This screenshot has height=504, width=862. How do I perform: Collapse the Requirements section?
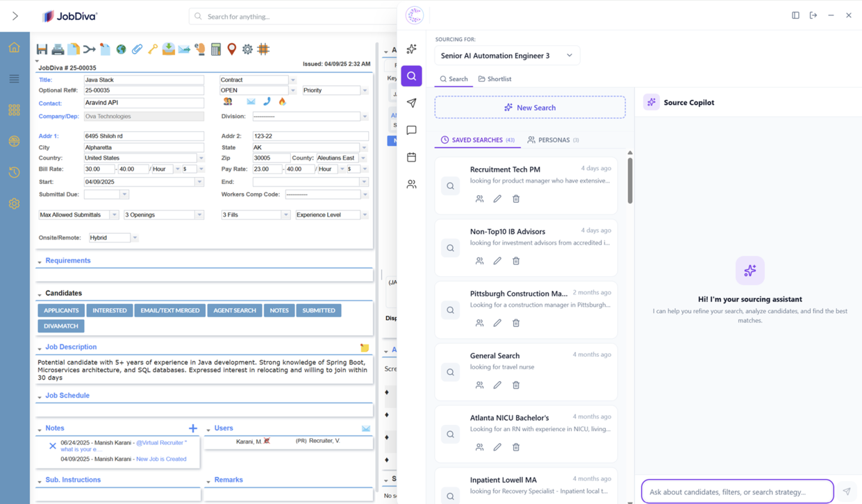tap(40, 262)
